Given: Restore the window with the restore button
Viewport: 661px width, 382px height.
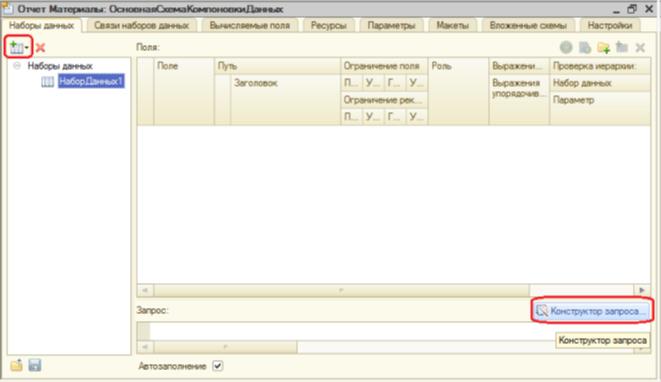Looking at the screenshot, I should [631, 9].
